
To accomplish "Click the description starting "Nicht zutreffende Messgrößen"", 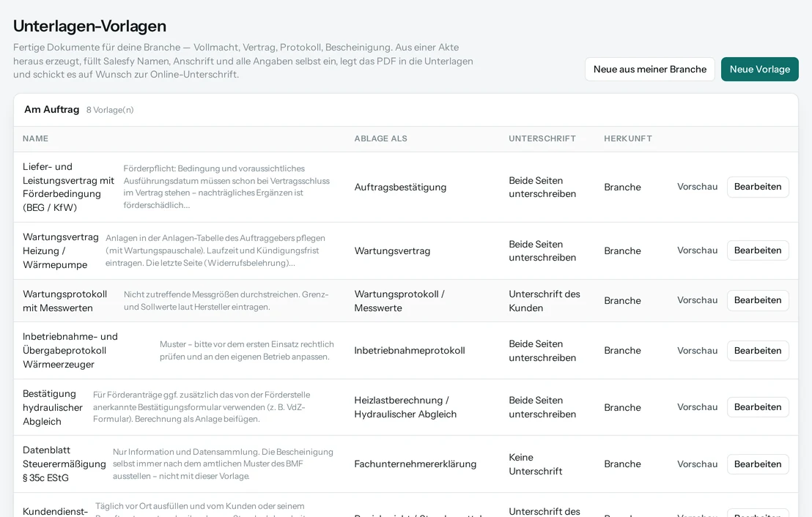I will coord(226,301).
